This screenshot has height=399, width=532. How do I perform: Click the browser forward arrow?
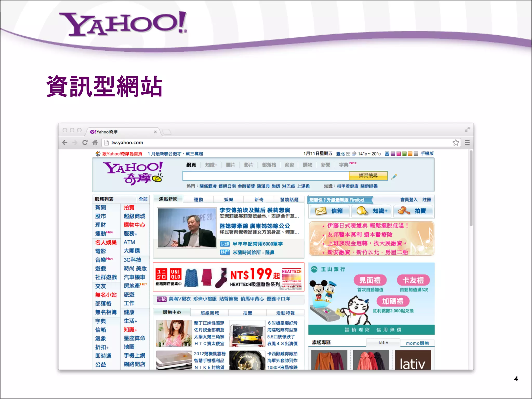[75, 142]
